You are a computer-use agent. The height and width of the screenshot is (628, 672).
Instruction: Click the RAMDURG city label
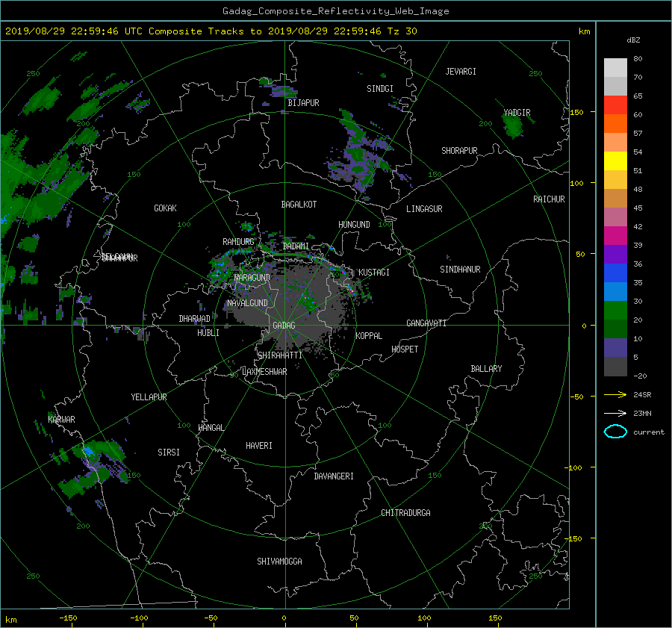click(238, 242)
